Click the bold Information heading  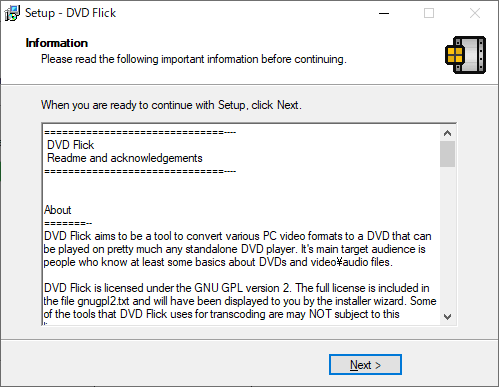[57, 43]
